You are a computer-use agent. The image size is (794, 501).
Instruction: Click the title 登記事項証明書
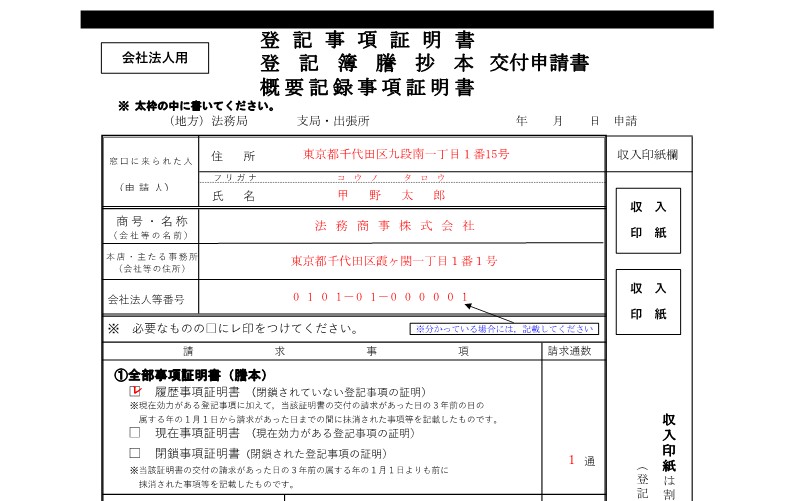click(368, 40)
